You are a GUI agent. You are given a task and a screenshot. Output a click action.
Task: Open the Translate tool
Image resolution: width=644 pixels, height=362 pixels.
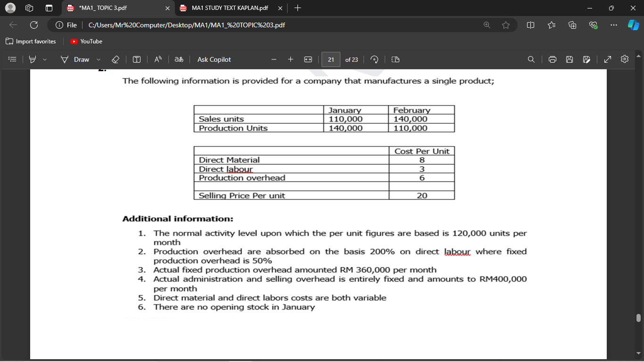coord(179,59)
